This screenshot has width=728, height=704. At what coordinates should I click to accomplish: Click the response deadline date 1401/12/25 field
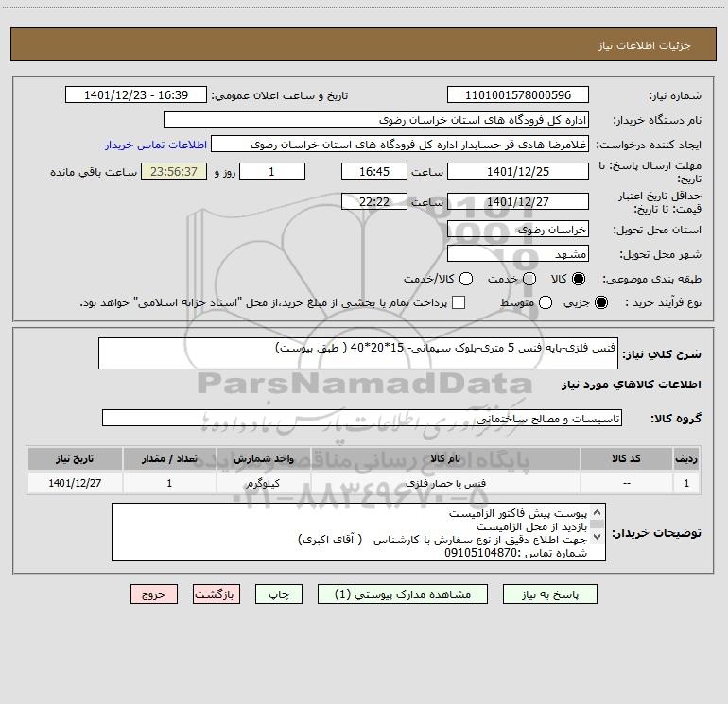[518, 171]
